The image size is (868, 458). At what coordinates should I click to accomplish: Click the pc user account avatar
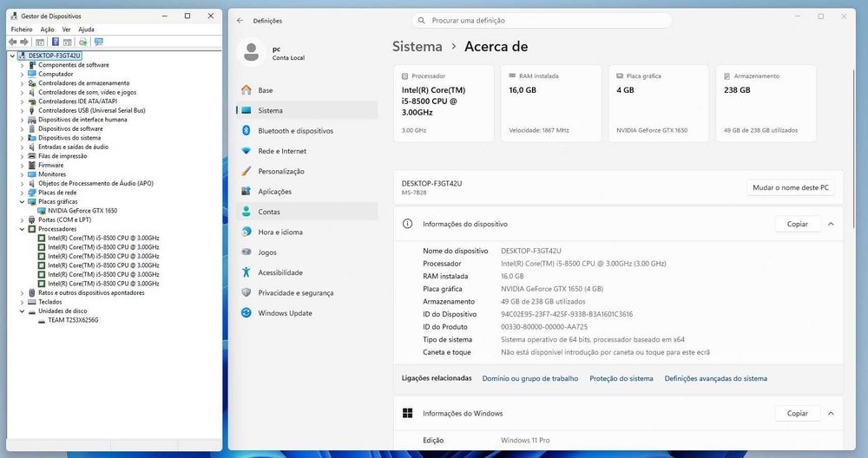click(x=252, y=53)
